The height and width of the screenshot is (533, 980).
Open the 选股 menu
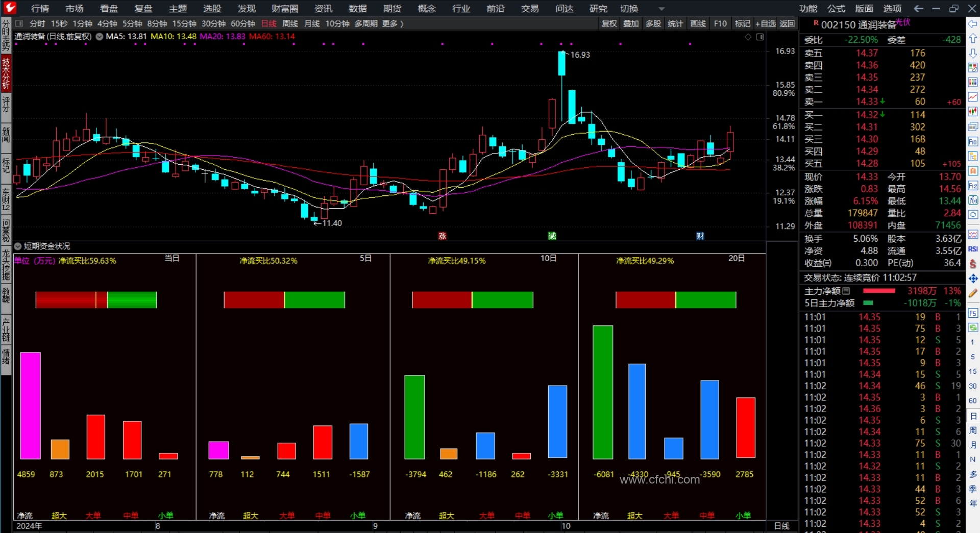click(212, 9)
